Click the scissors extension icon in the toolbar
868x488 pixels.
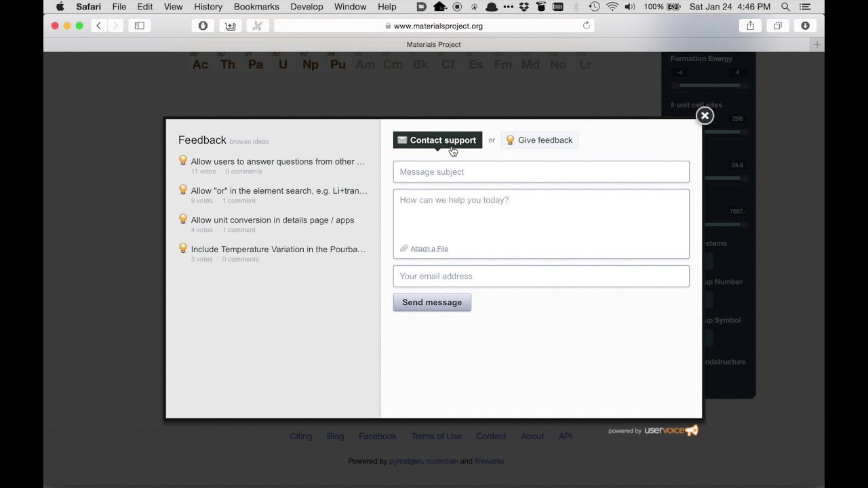tap(257, 26)
